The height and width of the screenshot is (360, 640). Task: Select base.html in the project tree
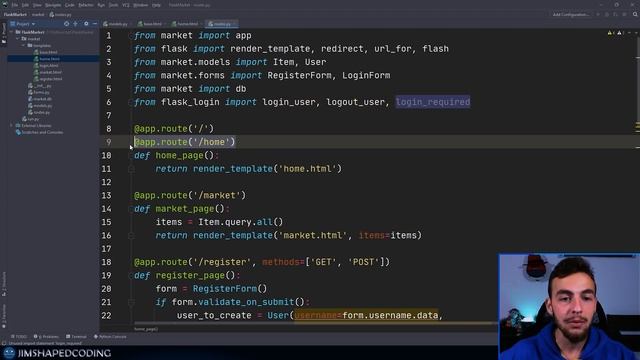click(x=48, y=52)
